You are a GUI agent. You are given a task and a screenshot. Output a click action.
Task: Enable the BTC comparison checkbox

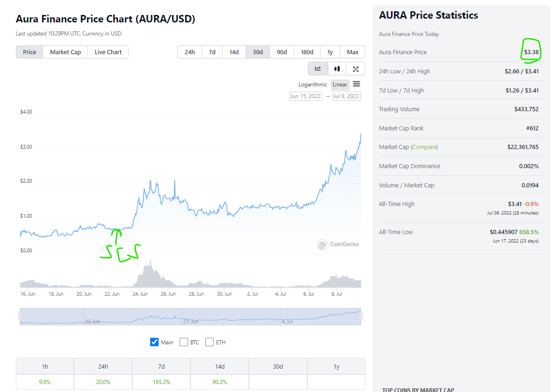point(184,342)
